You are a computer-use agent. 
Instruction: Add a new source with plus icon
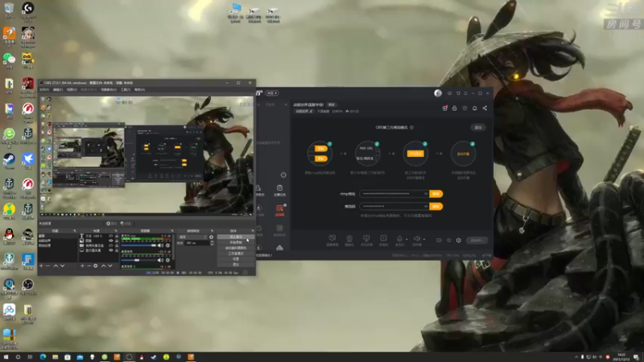(82, 266)
